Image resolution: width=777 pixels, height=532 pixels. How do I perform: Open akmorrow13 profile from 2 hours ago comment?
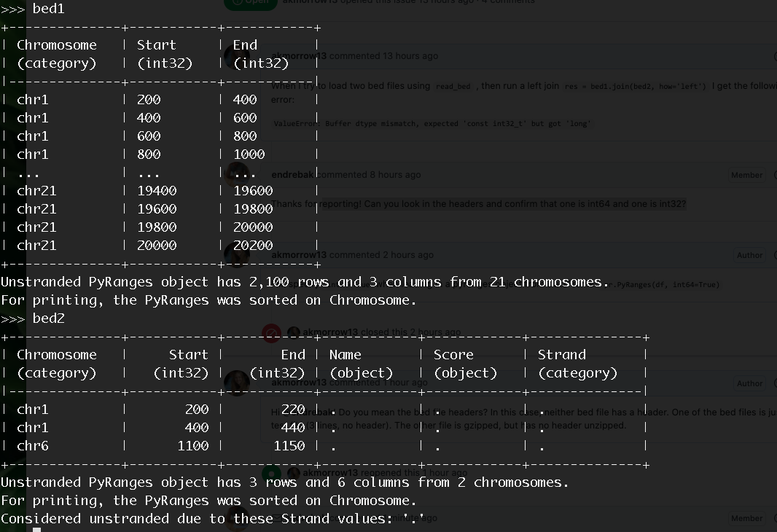pos(299,255)
